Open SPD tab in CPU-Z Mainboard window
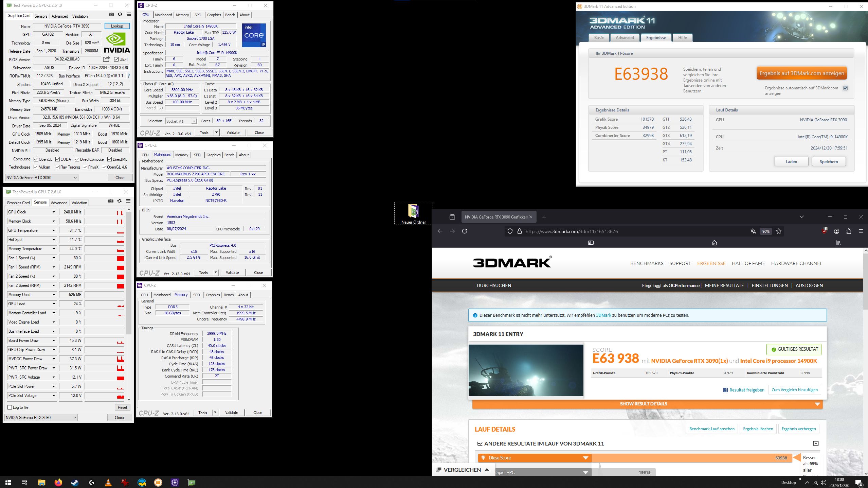The width and height of the screenshot is (868, 488). [197, 155]
